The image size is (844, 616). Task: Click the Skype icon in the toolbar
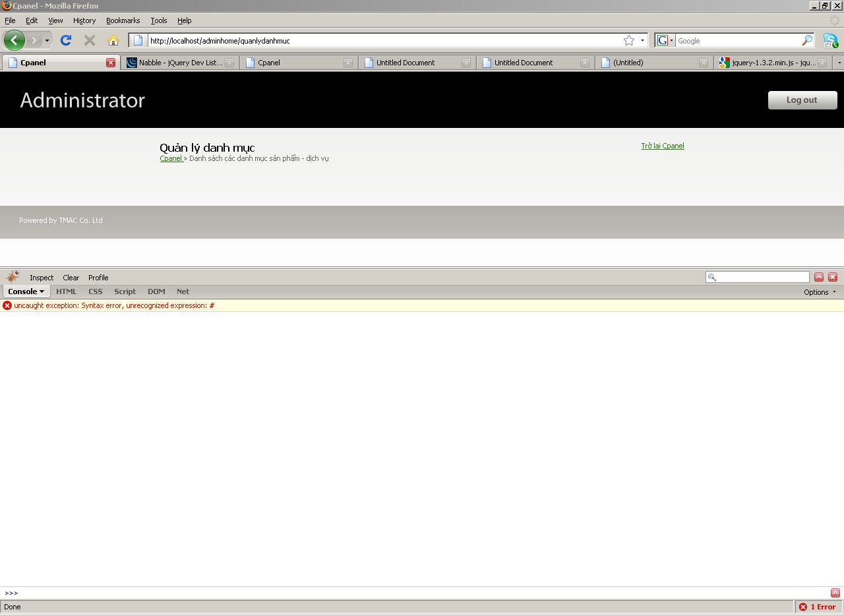click(830, 40)
